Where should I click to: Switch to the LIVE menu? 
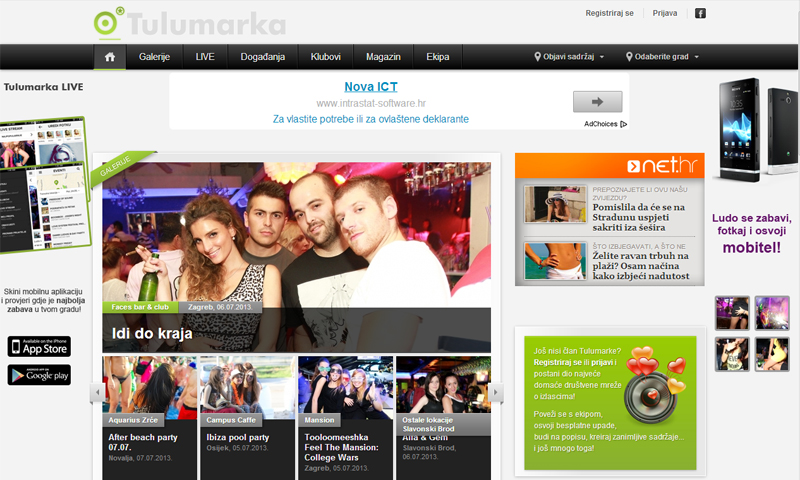point(205,57)
